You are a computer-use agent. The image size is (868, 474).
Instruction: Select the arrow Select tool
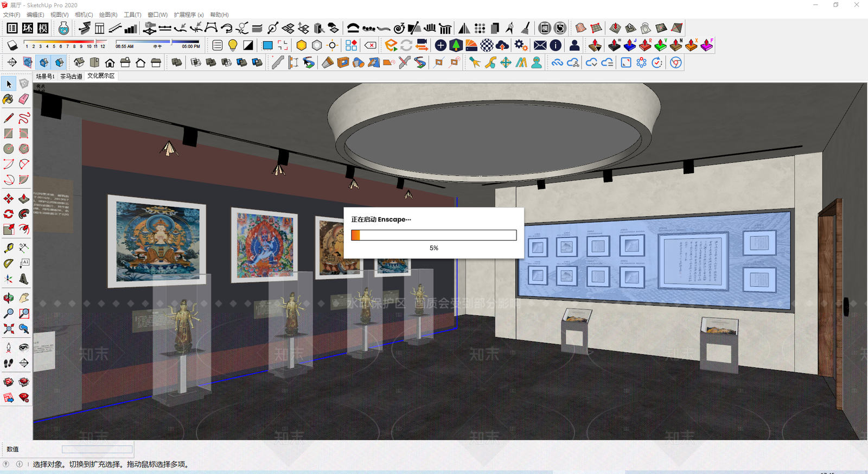point(9,84)
